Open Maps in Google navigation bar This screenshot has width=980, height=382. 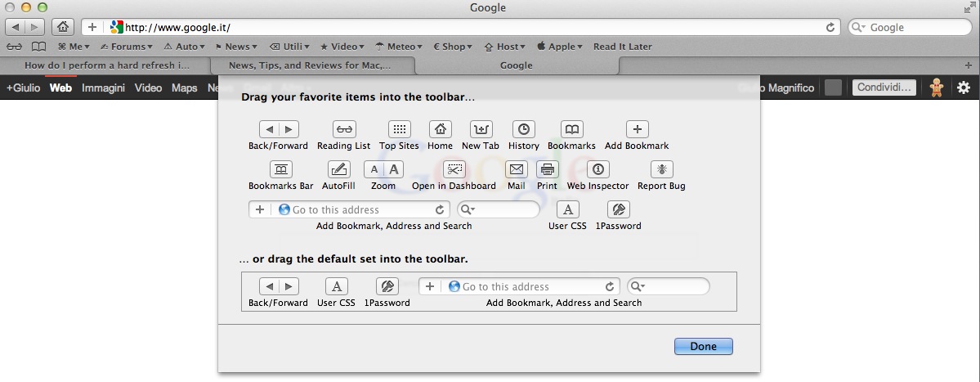click(x=185, y=88)
